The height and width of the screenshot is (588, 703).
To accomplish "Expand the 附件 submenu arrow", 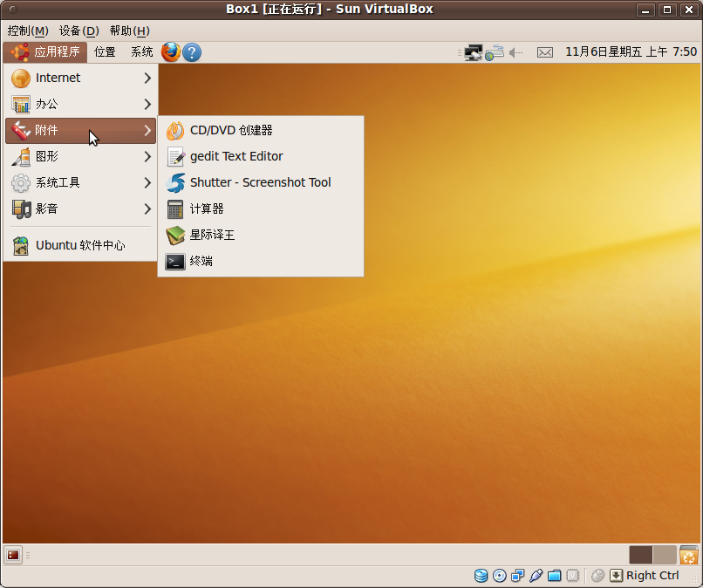I will (147, 131).
